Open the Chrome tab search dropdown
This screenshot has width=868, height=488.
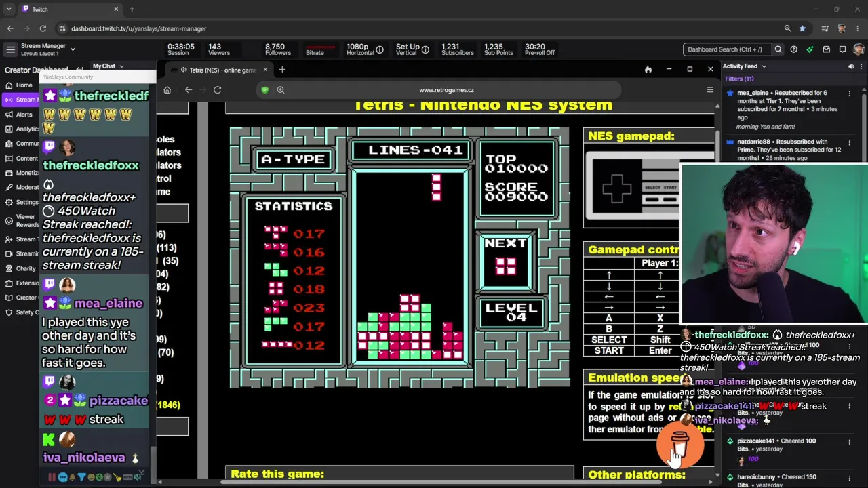[8, 9]
